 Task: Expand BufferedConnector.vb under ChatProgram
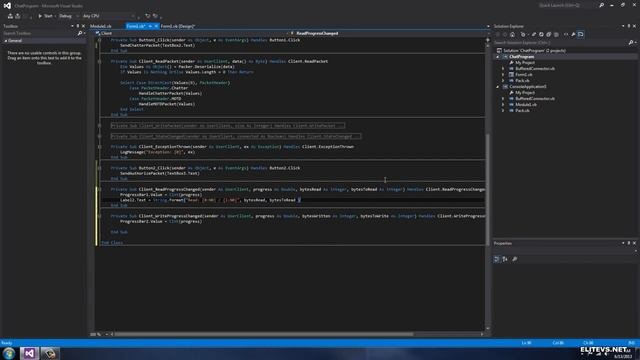pyautogui.click(x=503, y=69)
